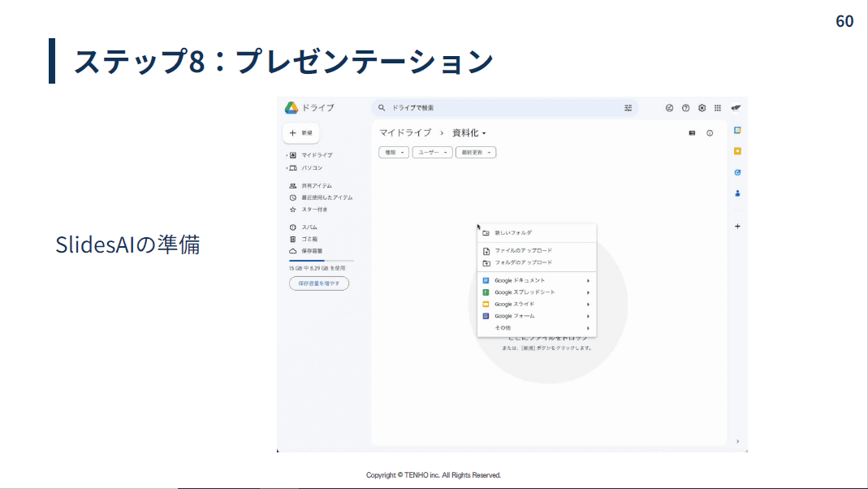Click the 15 GB 中 8.29 GB を使用 text

[317, 269]
